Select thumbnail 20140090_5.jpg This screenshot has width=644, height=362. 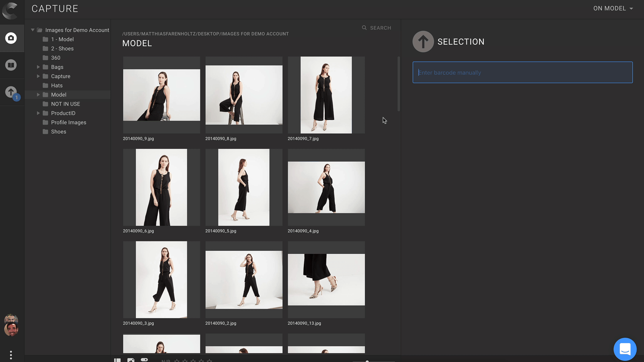click(244, 188)
